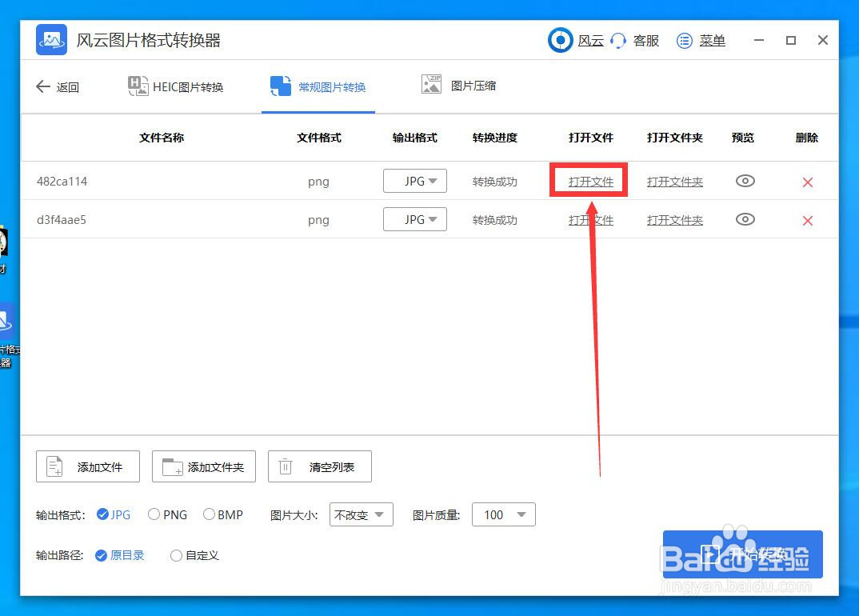Click the 风云 brand icon in title bar
This screenshot has height=616, width=859.
click(x=560, y=41)
